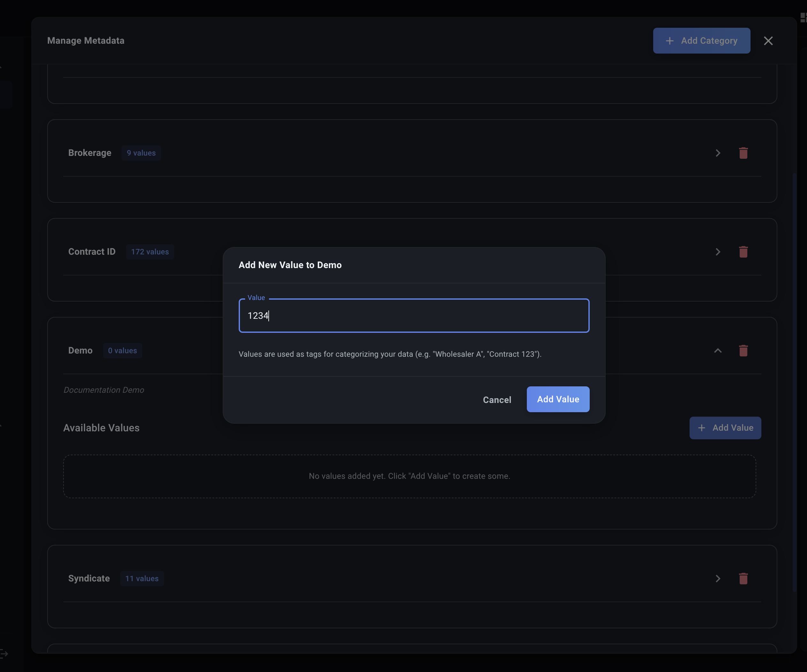Click the 9 values badge on Brokerage
Viewport: 807px width, 672px height.
(141, 153)
